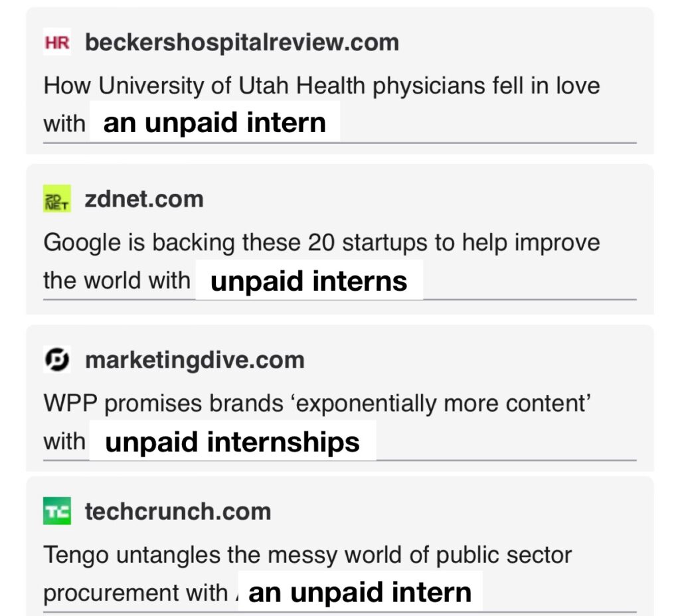Click the Becker's Hospital Review HR favicon
The image size is (680, 616).
pyautogui.click(x=56, y=43)
